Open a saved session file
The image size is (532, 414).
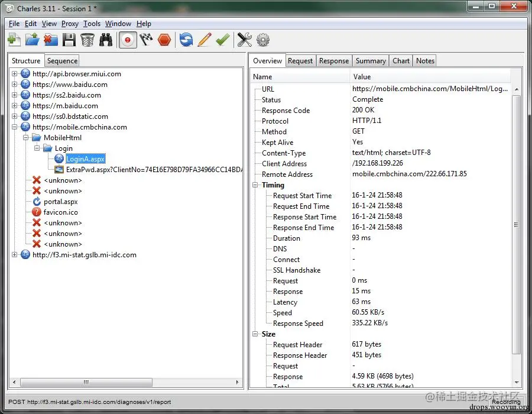pos(33,40)
